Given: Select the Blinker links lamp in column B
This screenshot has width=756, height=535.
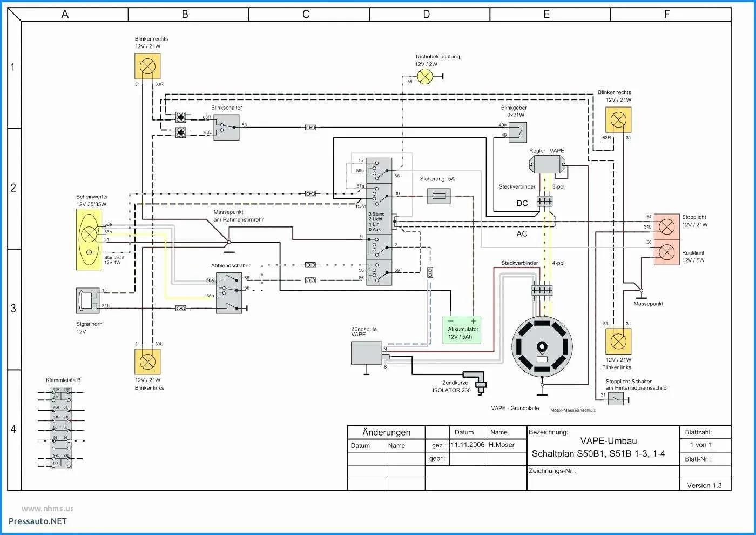Looking at the screenshot, I should [x=147, y=362].
